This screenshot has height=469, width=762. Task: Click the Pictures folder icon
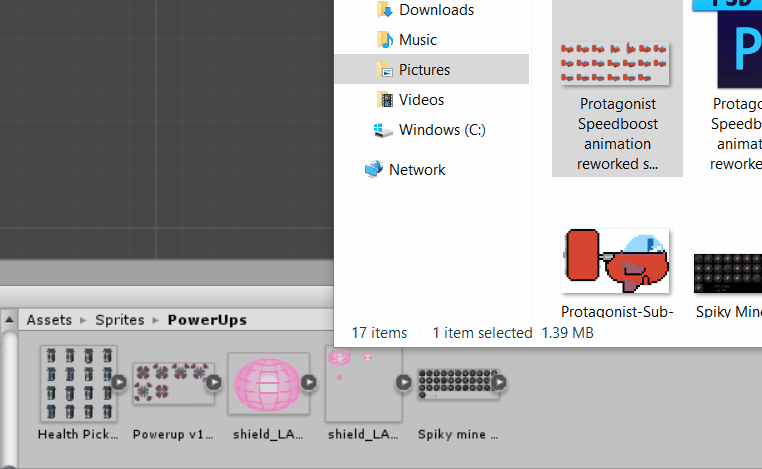point(384,70)
